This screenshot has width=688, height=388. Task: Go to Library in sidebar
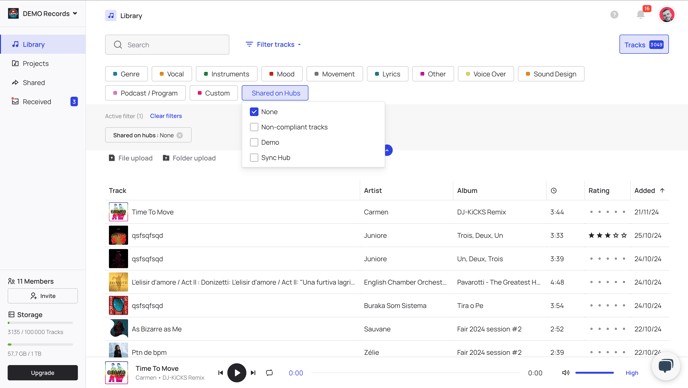[43, 44]
